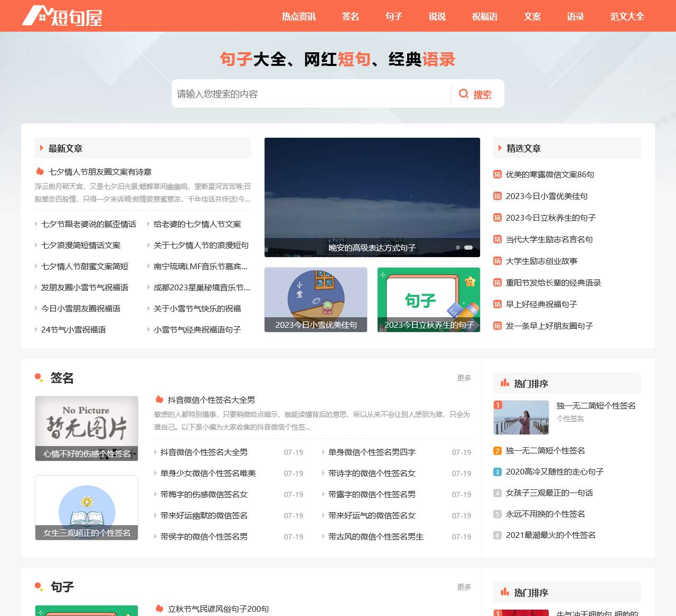Image resolution: width=676 pixels, height=616 pixels.
Task: Click the 精 badge beside 优美的寒露微信文案86句
Action: pyautogui.click(x=497, y=174)
